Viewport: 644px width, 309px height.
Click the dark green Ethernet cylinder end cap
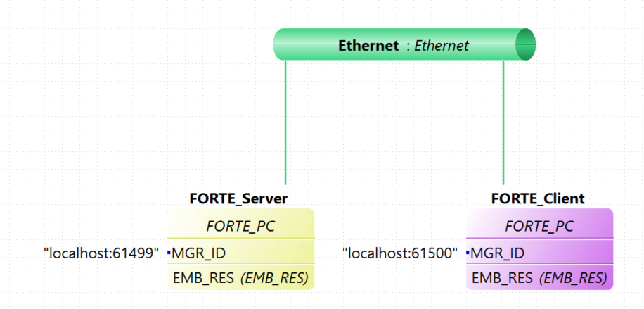pyautogui.click(x=526, y=44)
